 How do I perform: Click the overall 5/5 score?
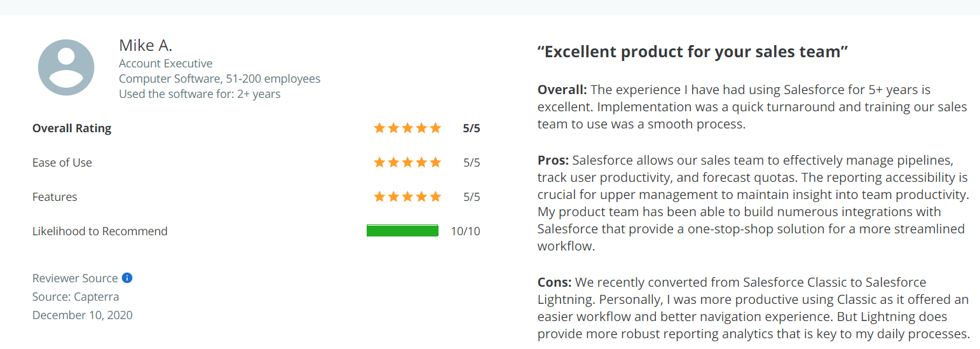pos(472,128)
